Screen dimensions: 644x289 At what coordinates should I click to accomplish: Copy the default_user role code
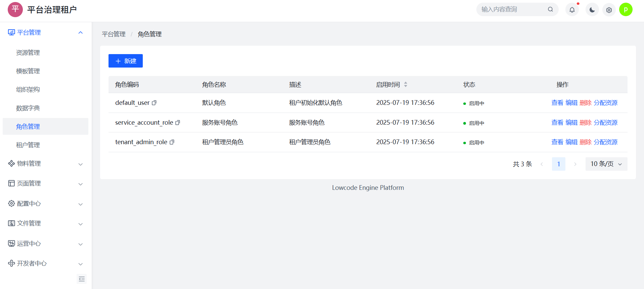[x=154, y=103]
